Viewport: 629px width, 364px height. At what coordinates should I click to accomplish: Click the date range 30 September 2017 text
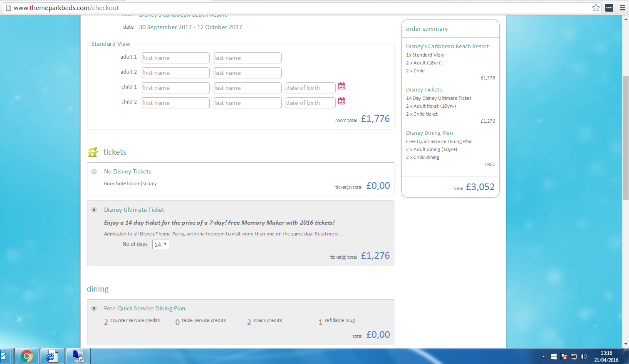[x=191, y=27]
